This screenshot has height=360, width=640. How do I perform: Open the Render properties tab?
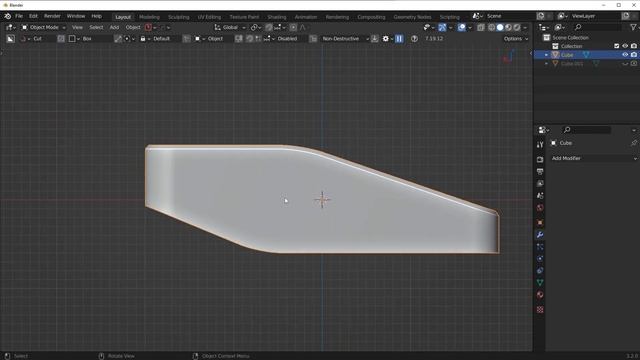point(540,159)
